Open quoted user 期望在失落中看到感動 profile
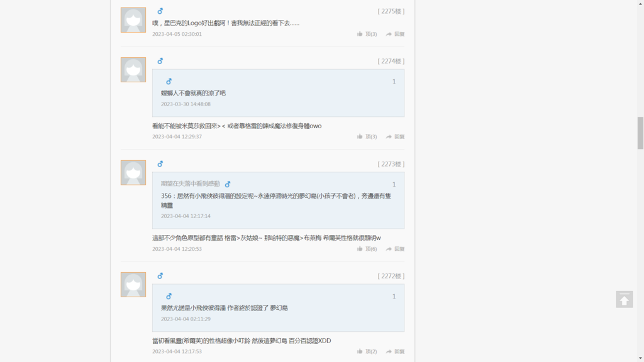 coord(190,184)
